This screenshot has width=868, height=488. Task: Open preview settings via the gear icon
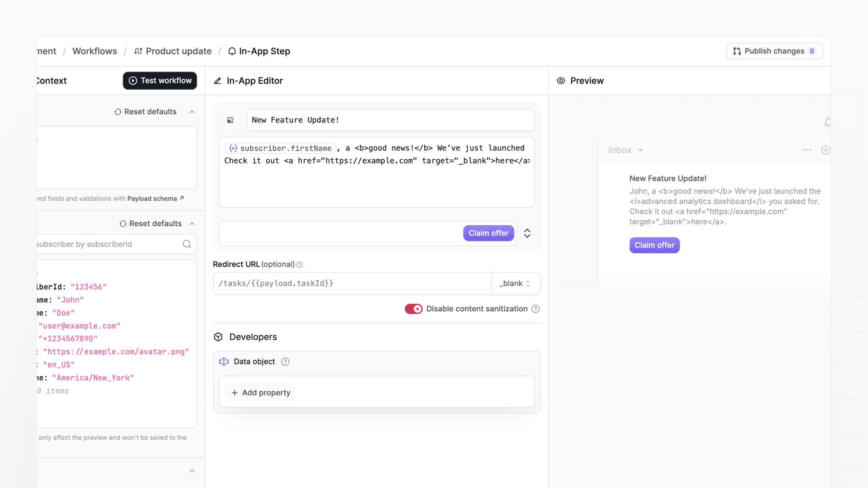[826, 150]
